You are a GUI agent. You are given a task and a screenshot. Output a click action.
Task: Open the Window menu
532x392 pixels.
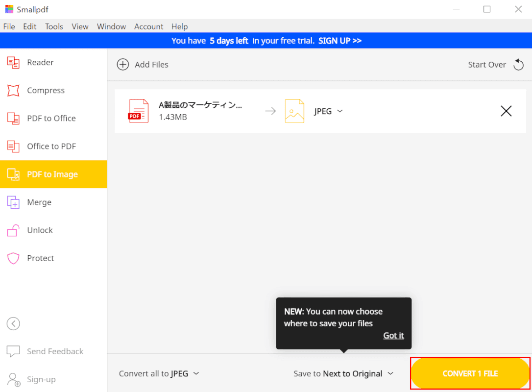111,26
